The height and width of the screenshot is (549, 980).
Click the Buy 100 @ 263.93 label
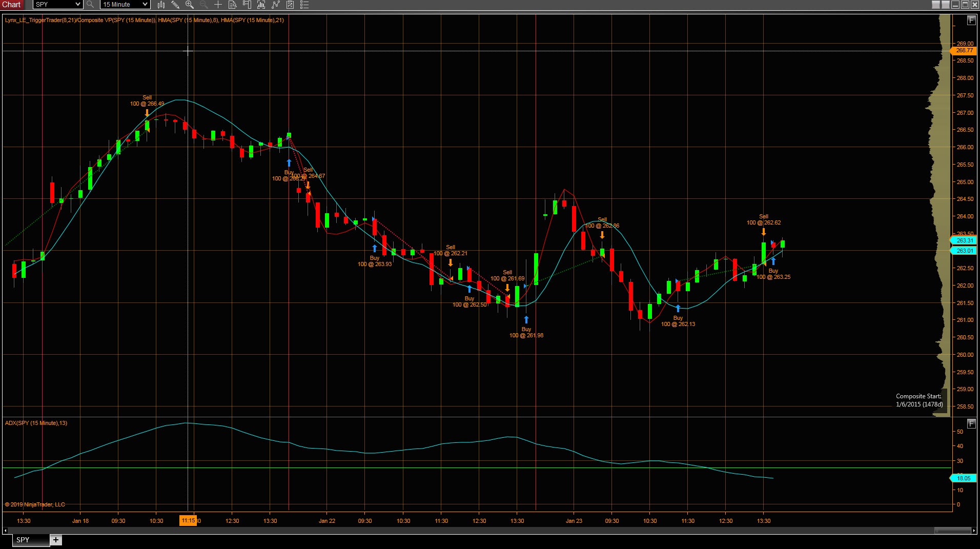point(375,261)
